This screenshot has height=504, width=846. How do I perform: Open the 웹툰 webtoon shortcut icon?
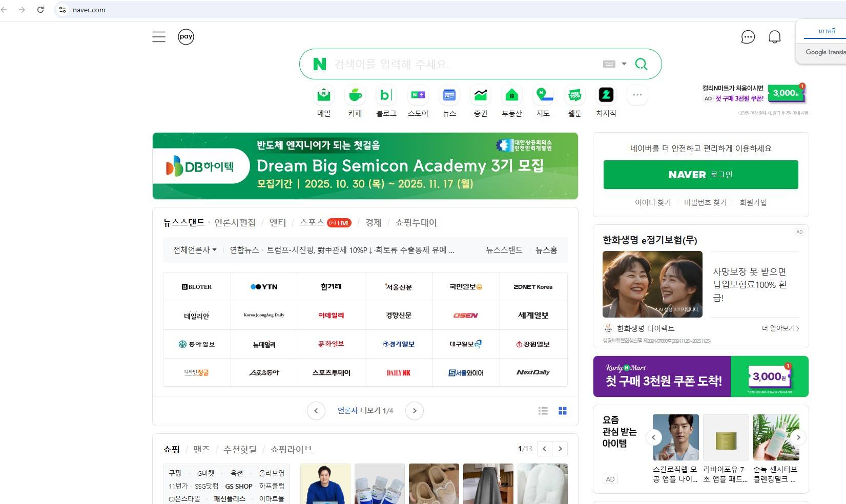point(575,95)
